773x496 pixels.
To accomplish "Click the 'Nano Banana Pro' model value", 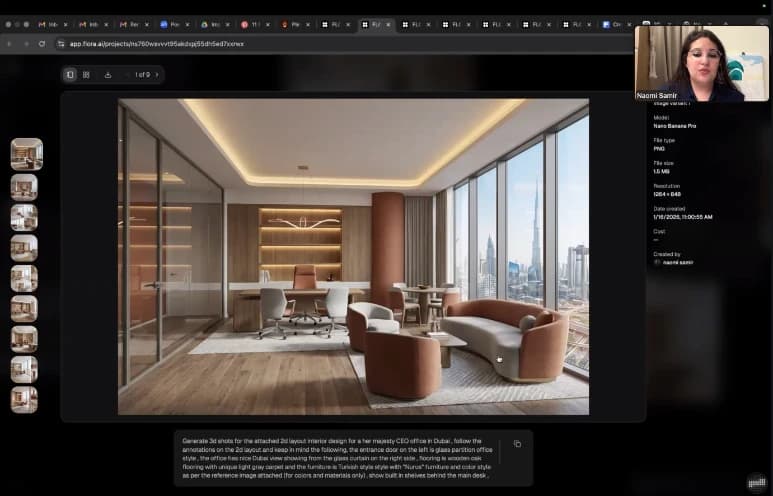I will tap(675, 126).
